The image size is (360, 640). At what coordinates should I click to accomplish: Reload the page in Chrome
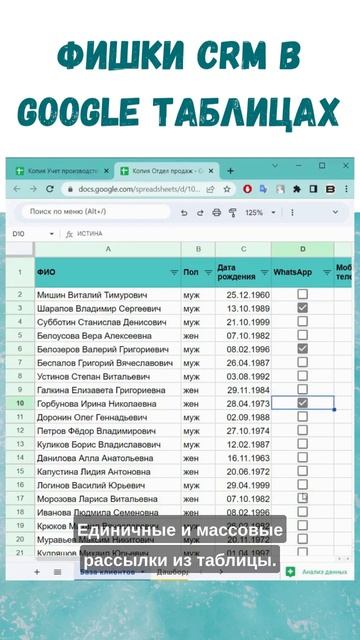click(50, 189)
